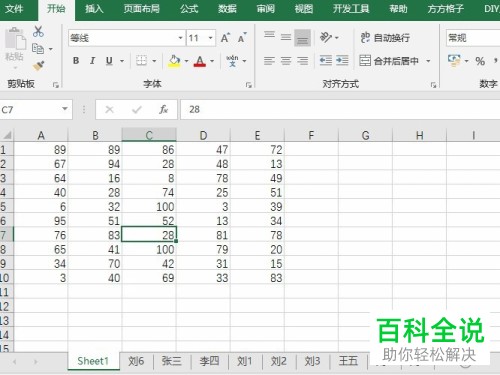Apply cell borders icon
This screenshot has height=375, width=500.
coord(141,61)
